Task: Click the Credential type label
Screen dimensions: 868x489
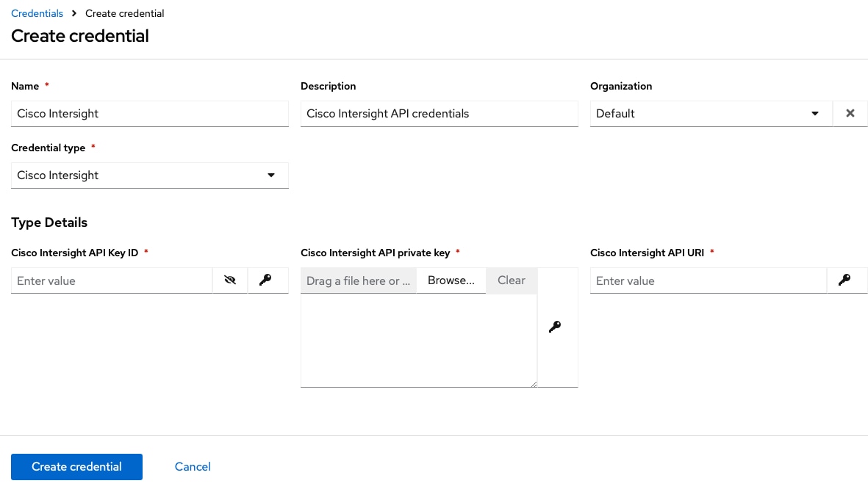Action: click(x=49, y=148)
